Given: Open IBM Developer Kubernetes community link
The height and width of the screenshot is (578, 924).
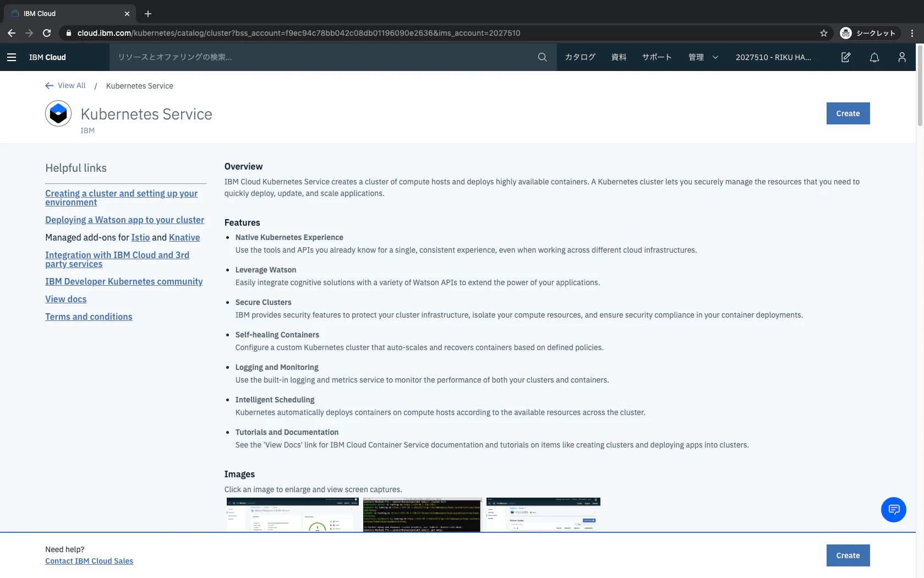Looking at the screenshot, I should click(x=124, y=281).
